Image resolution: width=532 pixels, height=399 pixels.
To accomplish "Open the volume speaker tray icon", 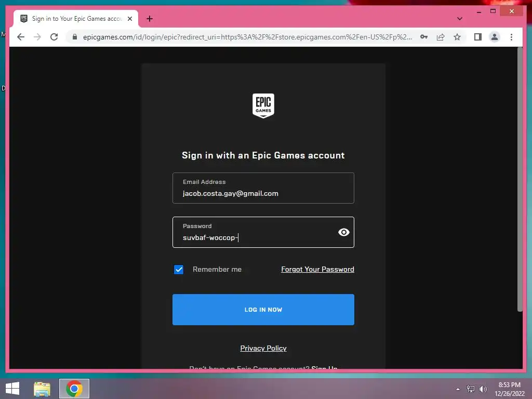I will 483,389.
